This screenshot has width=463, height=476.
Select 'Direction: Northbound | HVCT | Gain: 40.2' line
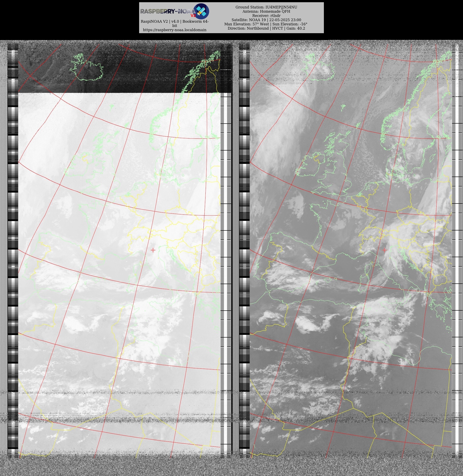coord(266,28)
